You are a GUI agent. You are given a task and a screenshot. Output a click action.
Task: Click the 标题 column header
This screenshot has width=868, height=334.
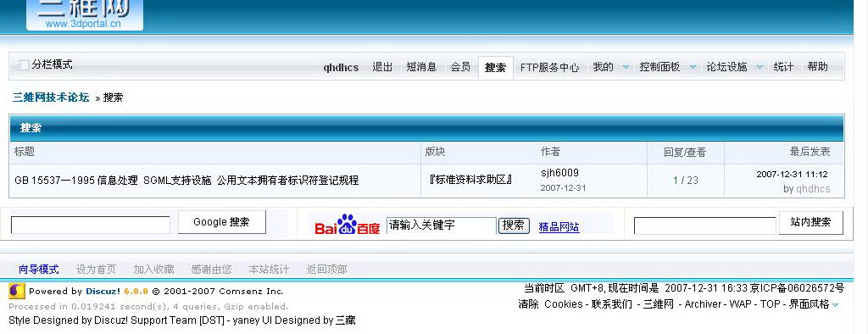(25, 152)
